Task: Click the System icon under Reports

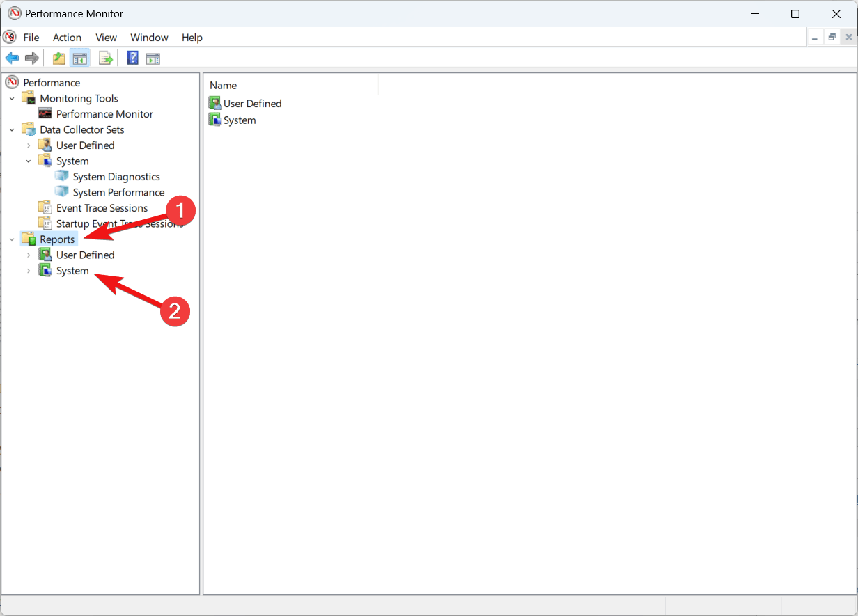Action: [45, 271]
